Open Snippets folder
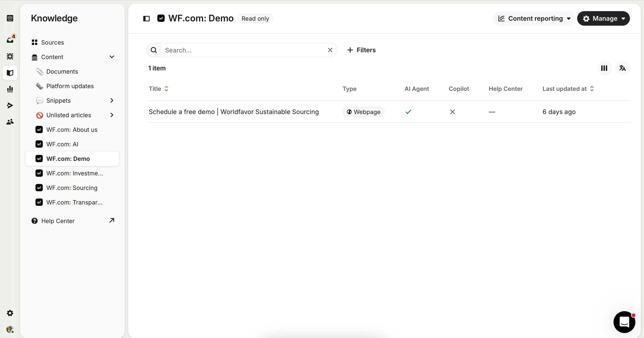Image resolution: width=644 pixels, height=338 pixels. pyautogui.click(x=58, y=100)
